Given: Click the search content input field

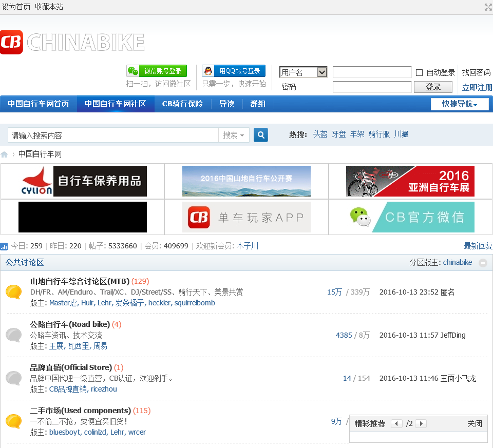Looking at the screenshot, I should (x=113, y=135).
